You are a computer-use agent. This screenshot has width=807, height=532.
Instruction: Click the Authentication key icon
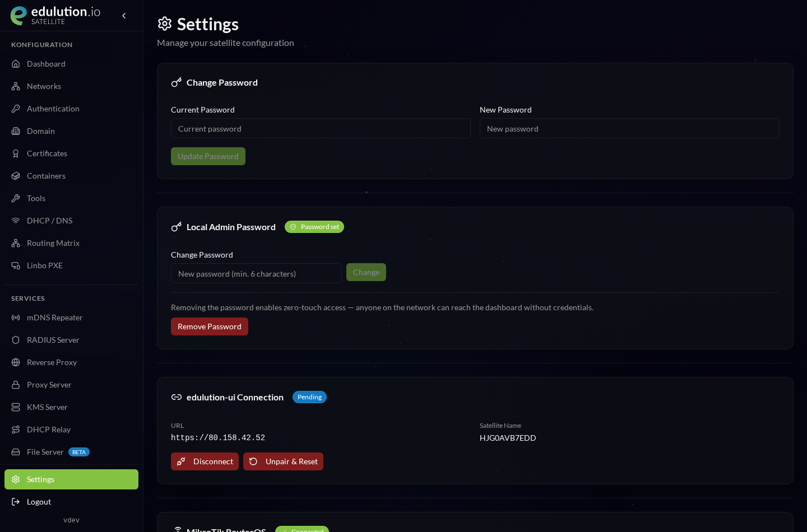(16, 109)
